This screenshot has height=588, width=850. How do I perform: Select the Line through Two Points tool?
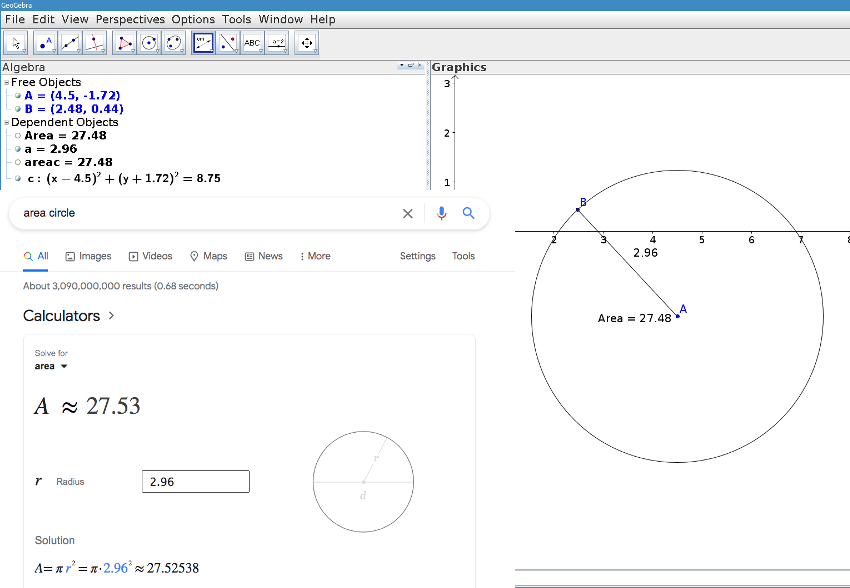pos(69,42)
